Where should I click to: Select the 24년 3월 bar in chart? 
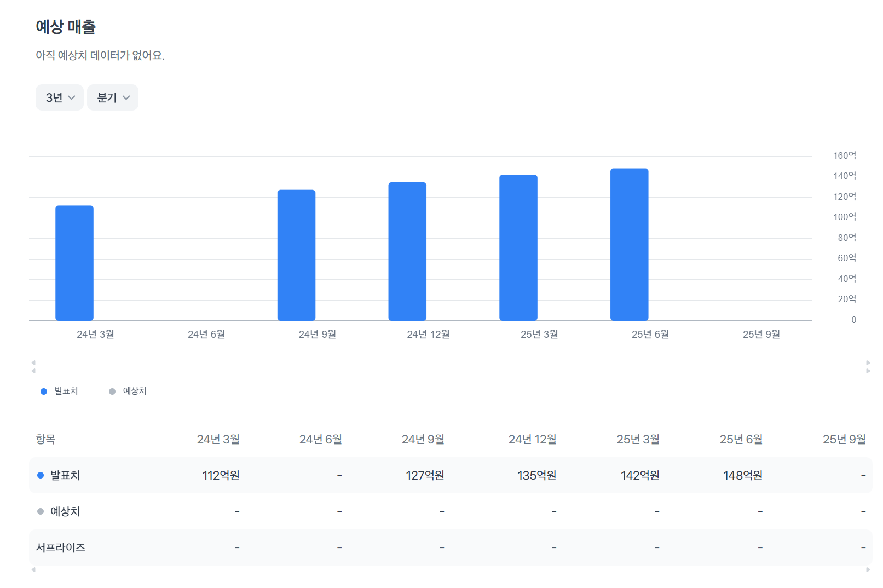[74, 263]
